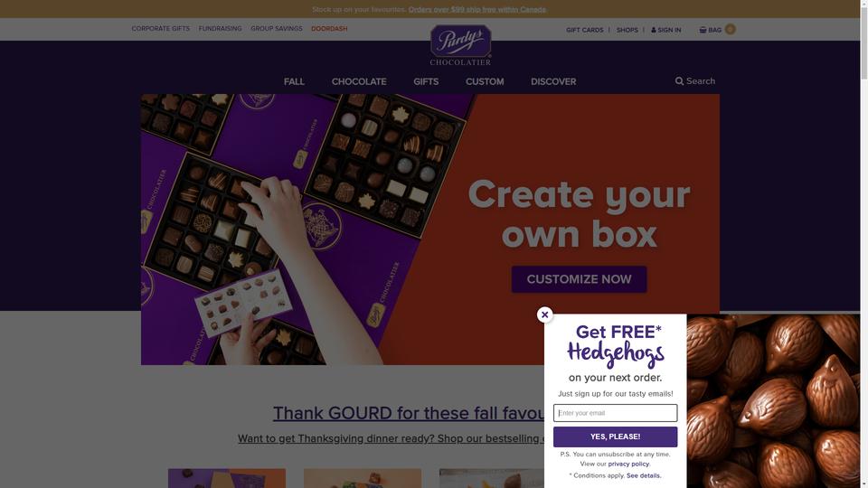View the privacy policy link
This screenshot has width=868, height=488.
(x=628, y=464)
